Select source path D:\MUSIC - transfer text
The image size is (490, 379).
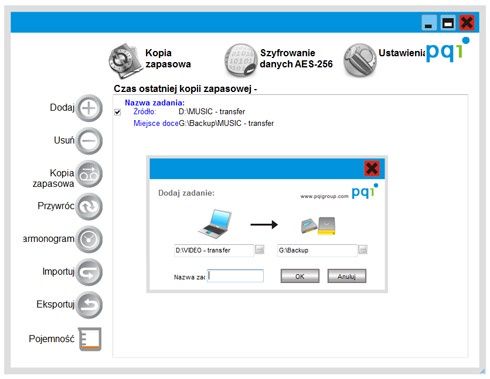point(212,112)
